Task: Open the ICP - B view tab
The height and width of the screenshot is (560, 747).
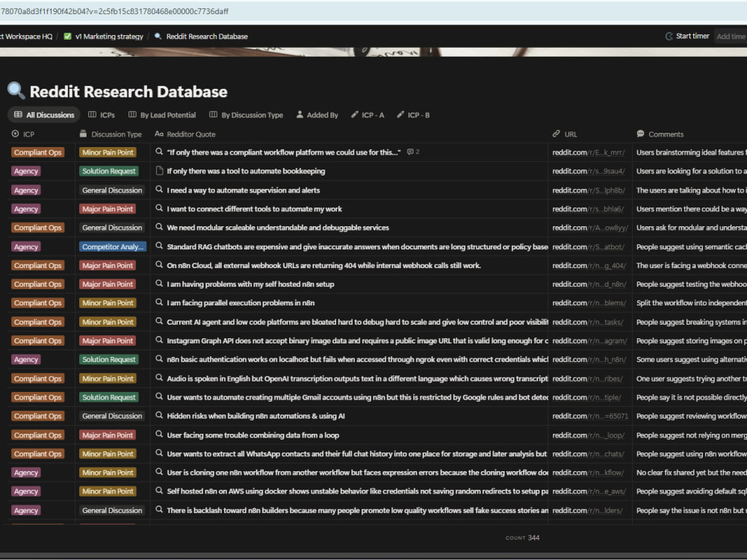Action: 414,115
